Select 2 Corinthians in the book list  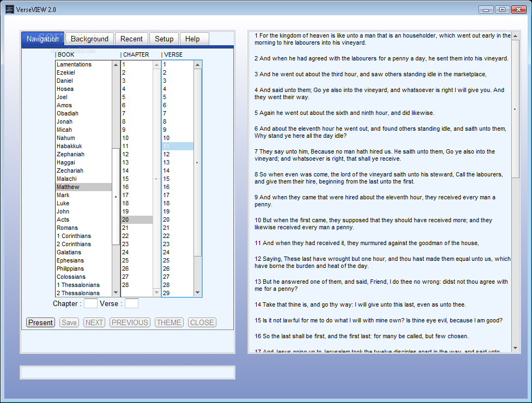pos(83,244)
